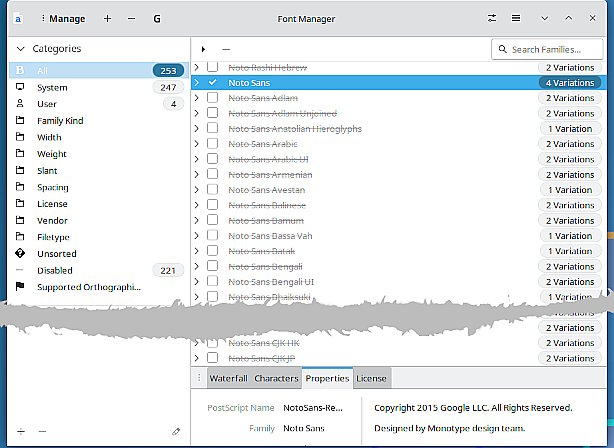This screenshot has height=448, width=614.
Task: Enable the Noto Sans Arabic checkbox
Action: [212, 144]
